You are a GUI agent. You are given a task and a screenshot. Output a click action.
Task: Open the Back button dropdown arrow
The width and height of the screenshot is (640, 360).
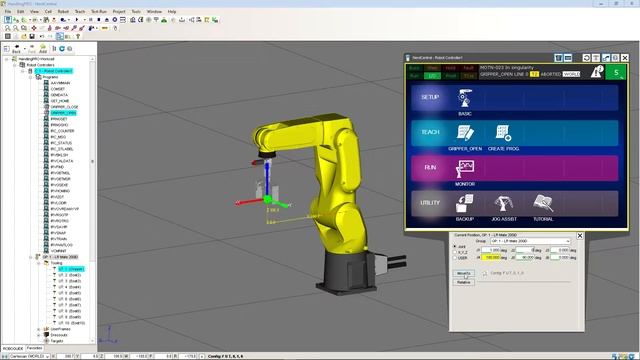click(24, 48)
